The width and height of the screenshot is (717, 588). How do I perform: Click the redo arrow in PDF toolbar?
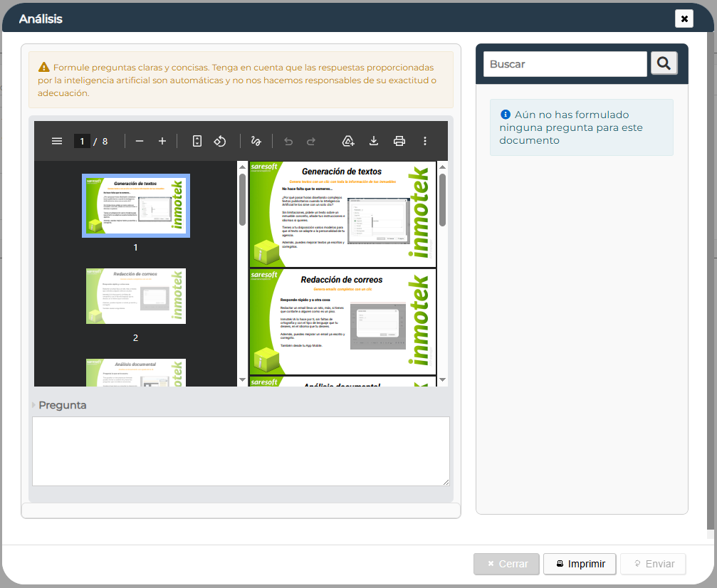[311, 141]
